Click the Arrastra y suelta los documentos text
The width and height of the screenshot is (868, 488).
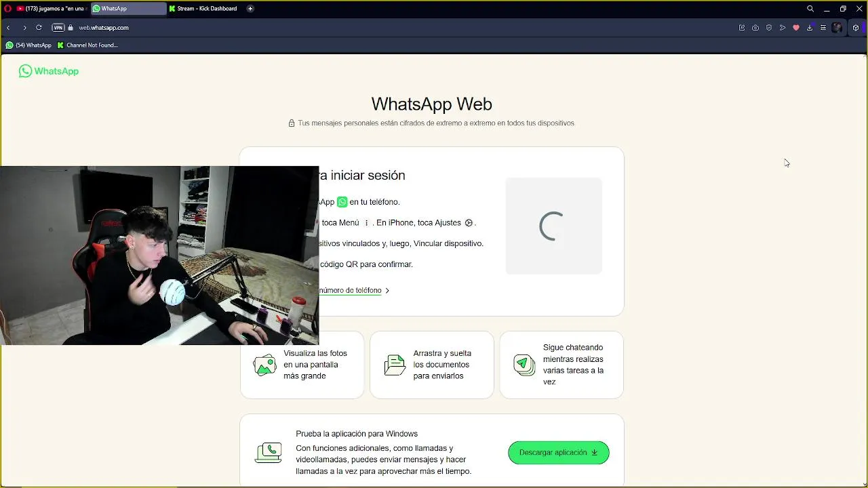(x=442, y=365)
